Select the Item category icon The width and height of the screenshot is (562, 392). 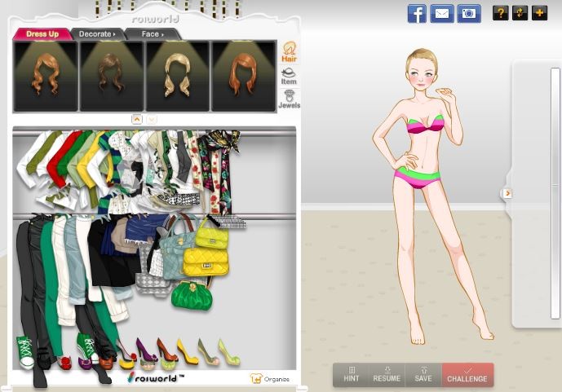289,77
